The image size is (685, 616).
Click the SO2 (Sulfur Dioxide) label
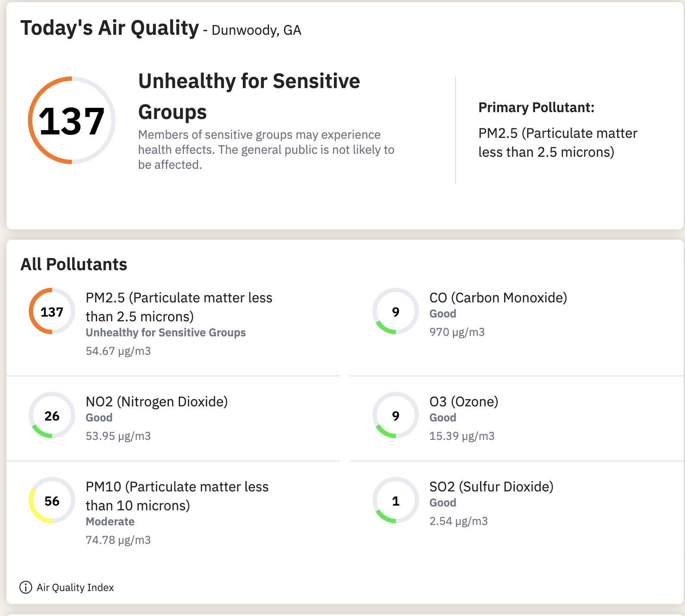tap(491, 487)
